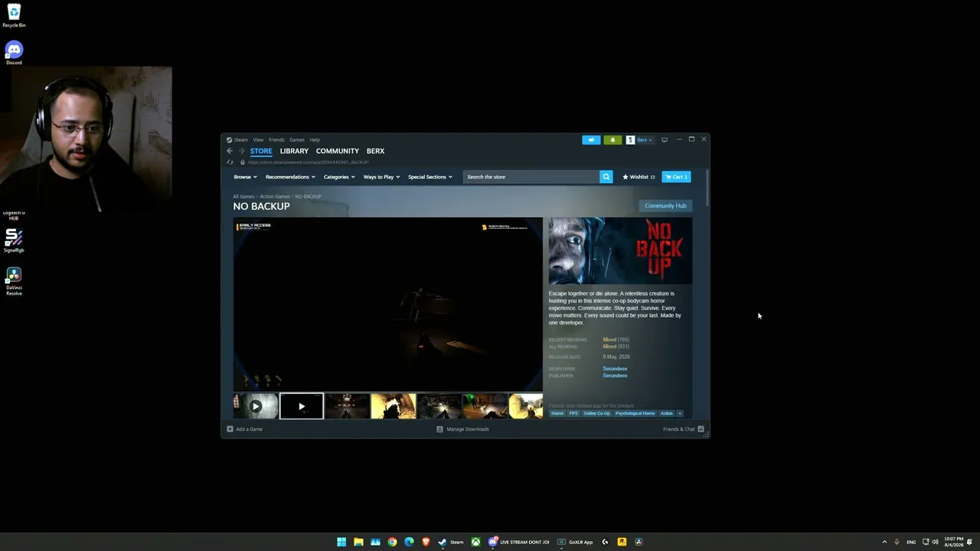
Task: Open the Help menu
Action: click(315, 140)
